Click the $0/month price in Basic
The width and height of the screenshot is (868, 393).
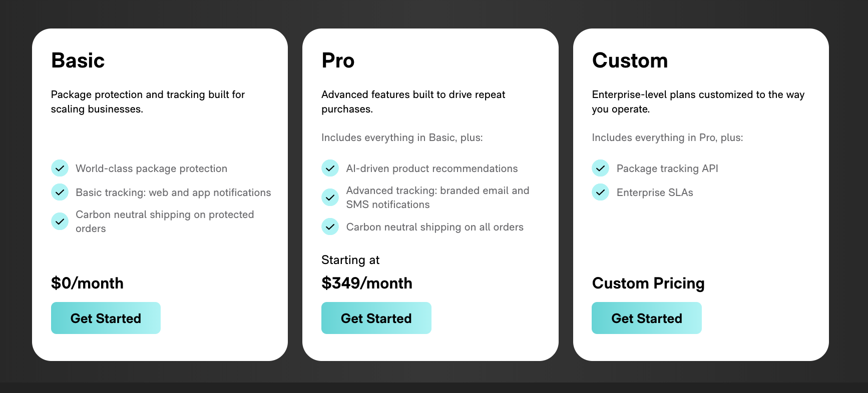(x=87, y=283)
